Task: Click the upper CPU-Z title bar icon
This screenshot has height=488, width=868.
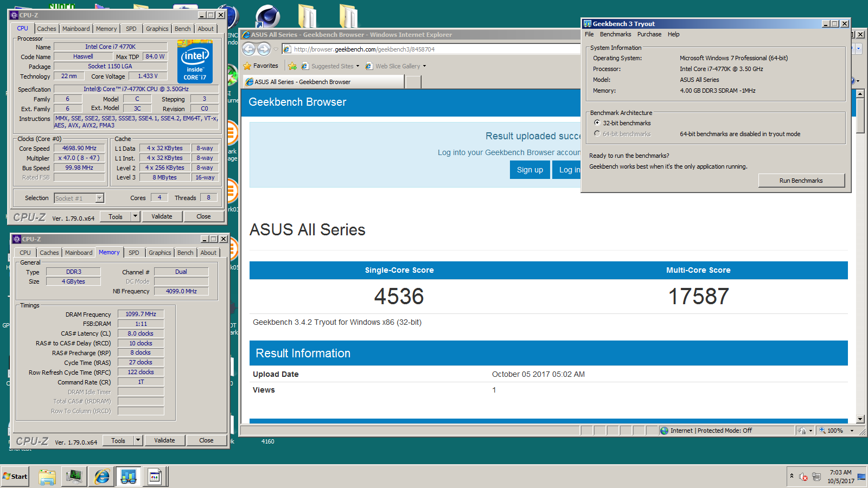Action: click(x=14, y=15)
